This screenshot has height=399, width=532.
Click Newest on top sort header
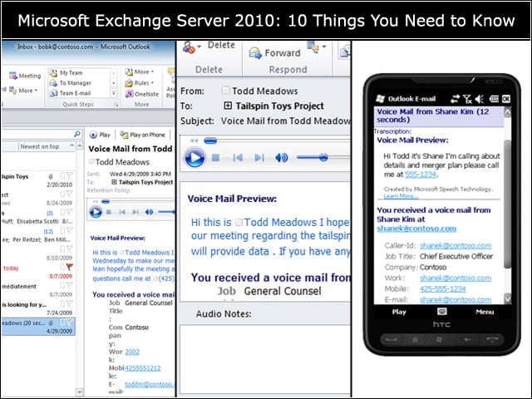39,146
